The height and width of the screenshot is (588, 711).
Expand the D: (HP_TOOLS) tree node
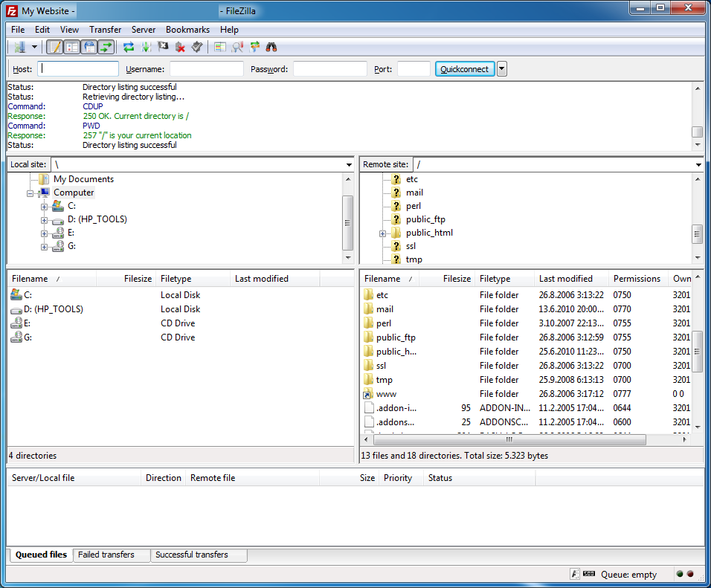pos(44,220)
